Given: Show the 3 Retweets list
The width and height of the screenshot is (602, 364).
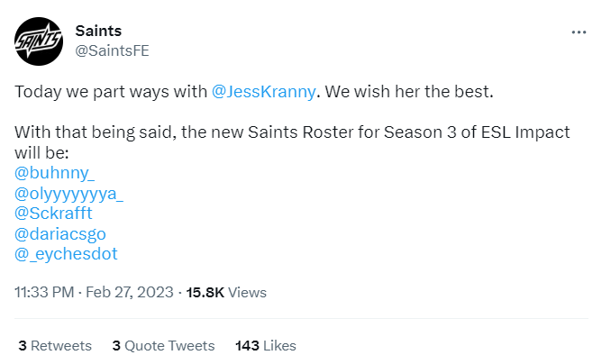Looking at the screenshot, I should click(x=55, y=345).
